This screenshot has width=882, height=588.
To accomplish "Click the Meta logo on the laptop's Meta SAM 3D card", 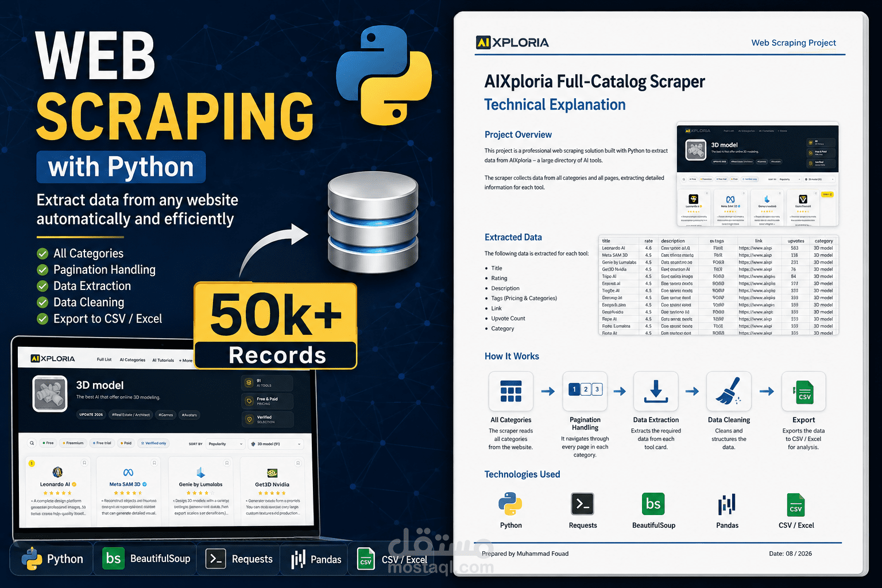I will 128,472.
